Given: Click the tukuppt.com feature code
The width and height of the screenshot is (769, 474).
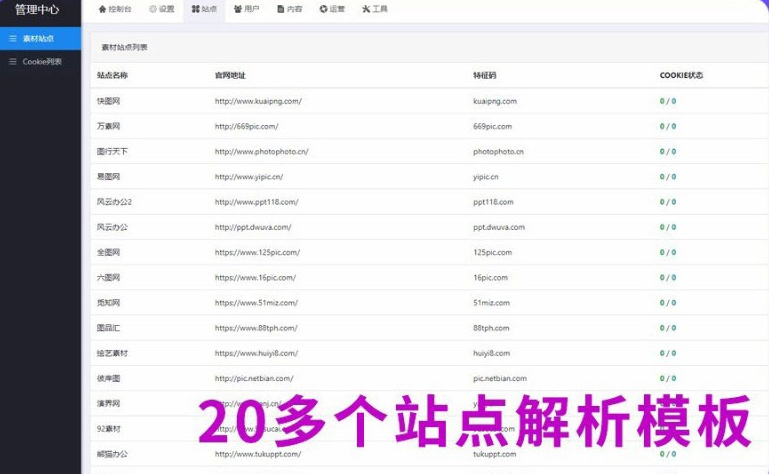Looking at the screenshot, I should (x=494, y=454).
